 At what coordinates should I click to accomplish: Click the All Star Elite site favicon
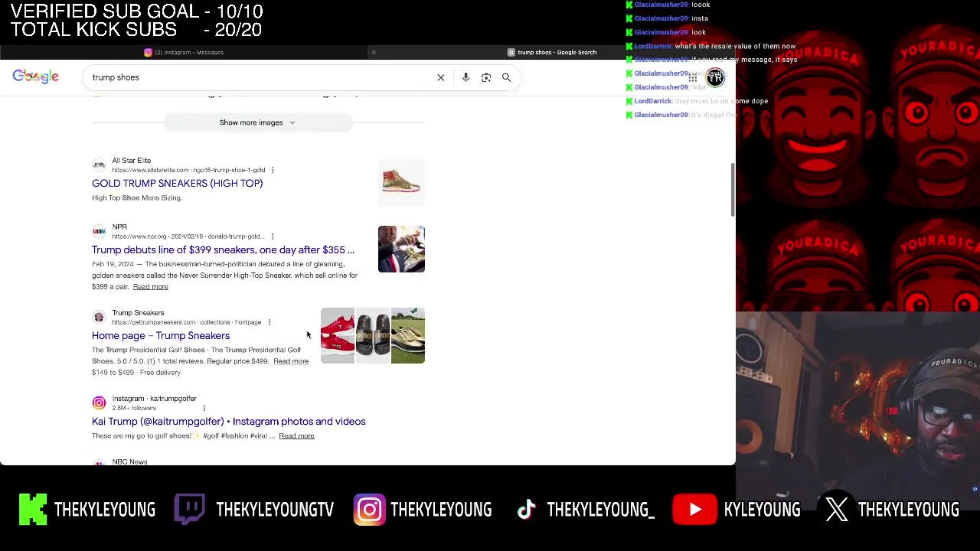[99, 165]
